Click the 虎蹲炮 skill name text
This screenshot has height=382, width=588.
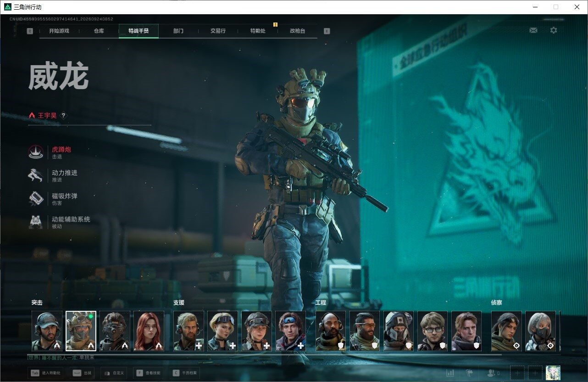point(61,149)
